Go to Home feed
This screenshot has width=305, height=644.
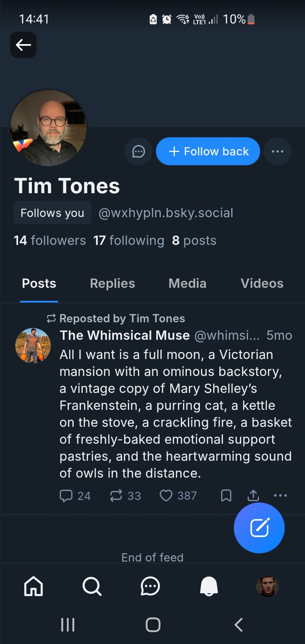click(33, 586)
